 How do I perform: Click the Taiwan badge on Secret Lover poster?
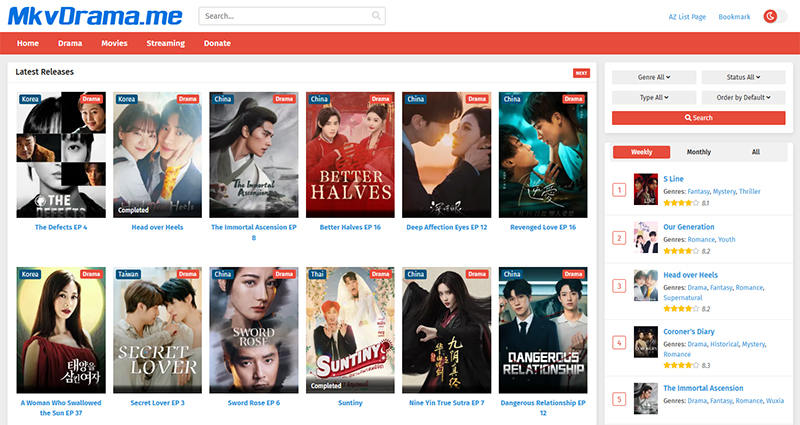(x=128, y=274)
